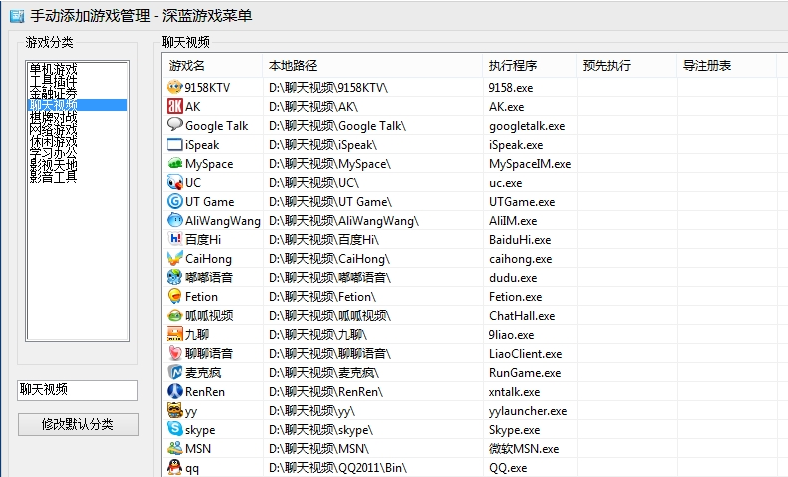Screen dimensions: 788x477
Task: Click path D:\聊天视频\QQ2011\Bin\
Action: [x=338, y=468]
